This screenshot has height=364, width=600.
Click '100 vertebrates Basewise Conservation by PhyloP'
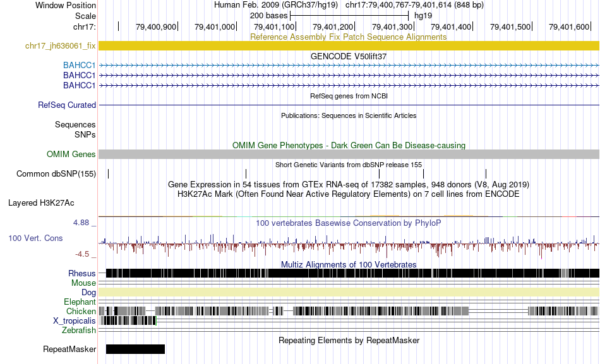pyautogui.click(x=349, y=223)
